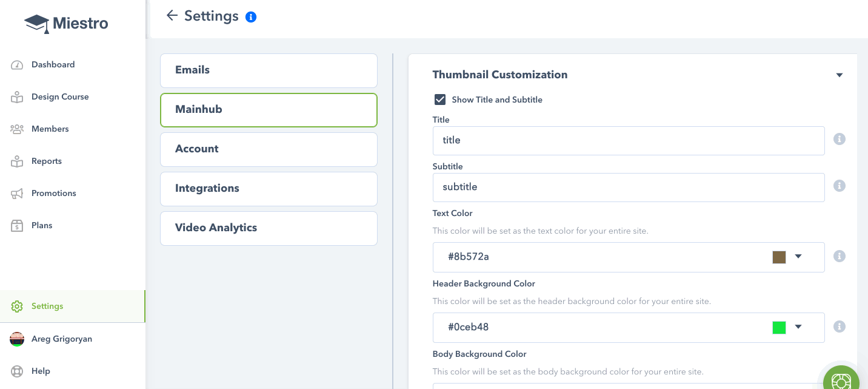Click the Promotions megaphone icon
The image size is (868, 389).
click(x=17, y=194)
